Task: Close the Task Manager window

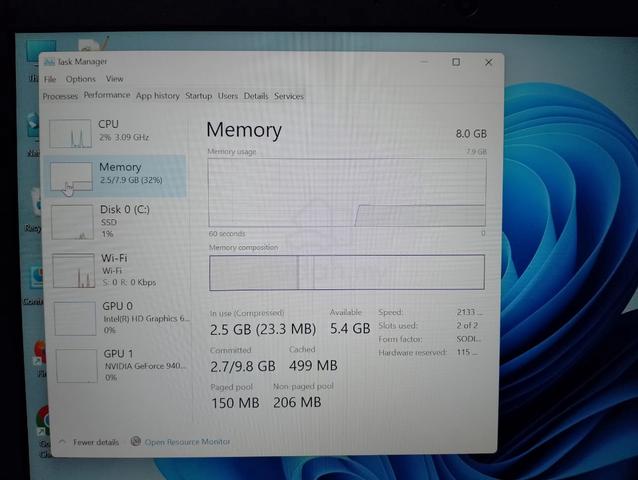Action: 489,62
